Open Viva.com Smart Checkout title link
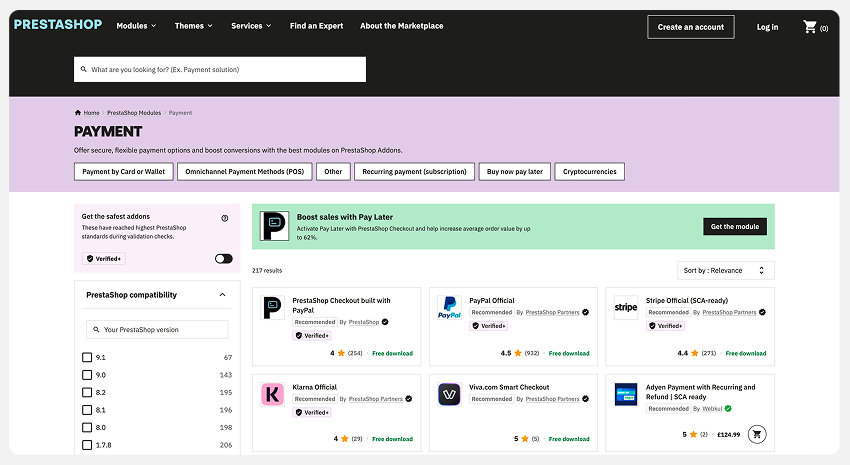 click(x=509, y=387)
